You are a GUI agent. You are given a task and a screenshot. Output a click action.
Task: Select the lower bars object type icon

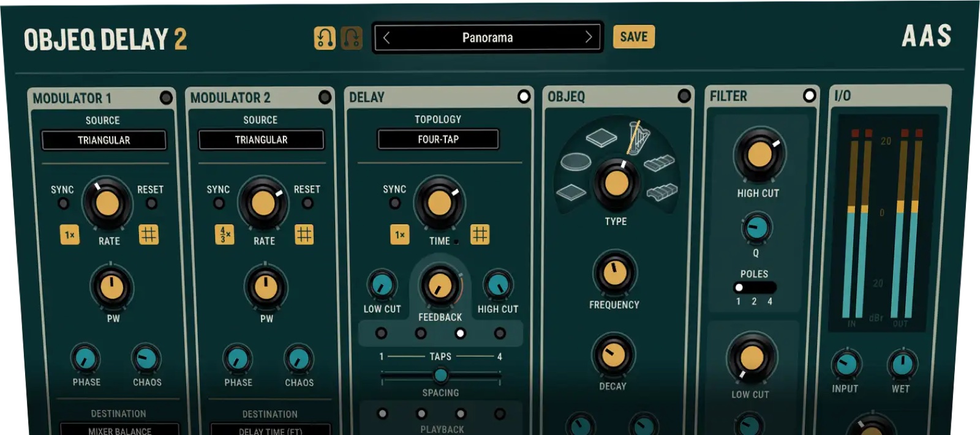662,192
